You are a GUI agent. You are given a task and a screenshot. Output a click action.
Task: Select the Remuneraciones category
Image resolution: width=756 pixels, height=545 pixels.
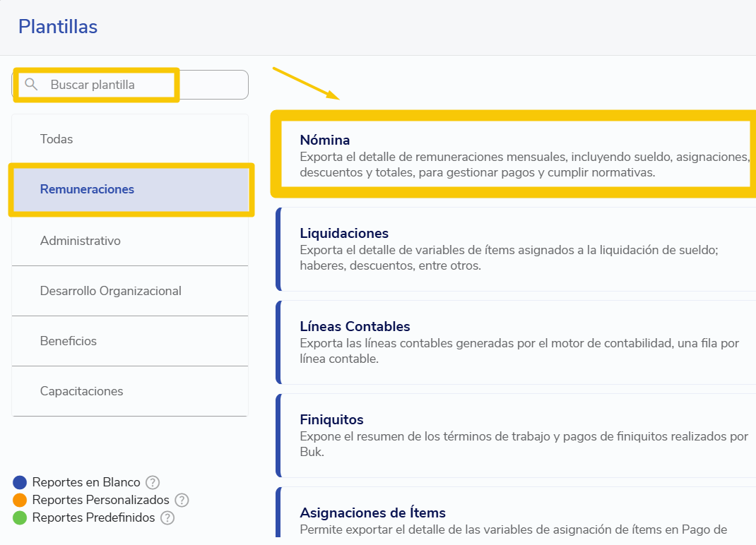point(130,189)
